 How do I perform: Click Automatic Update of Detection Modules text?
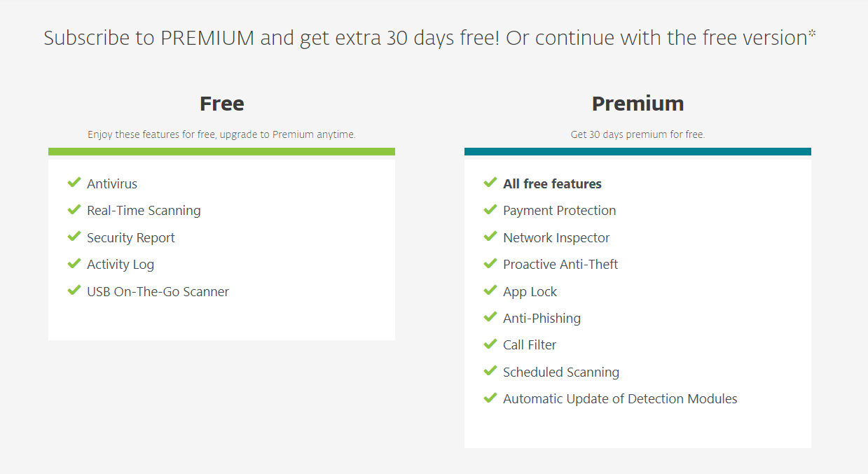click(620, 399)
